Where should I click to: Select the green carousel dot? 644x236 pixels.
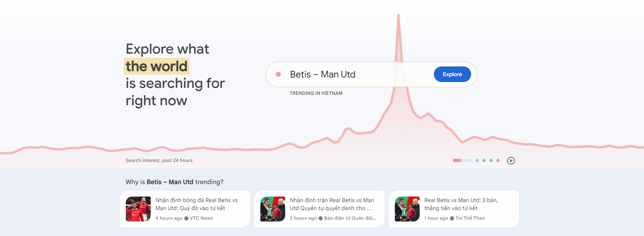484,160
